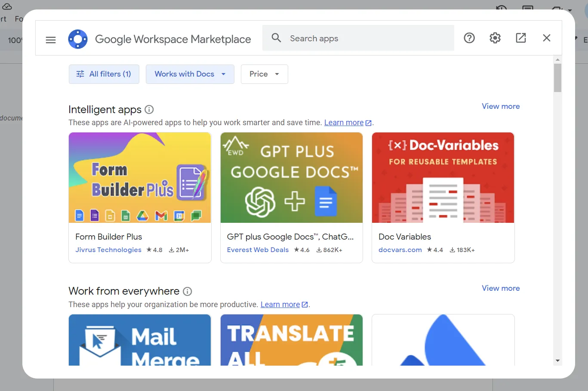Click the 862K+ downloads count
588x391 pixels.
pos(329,250)
